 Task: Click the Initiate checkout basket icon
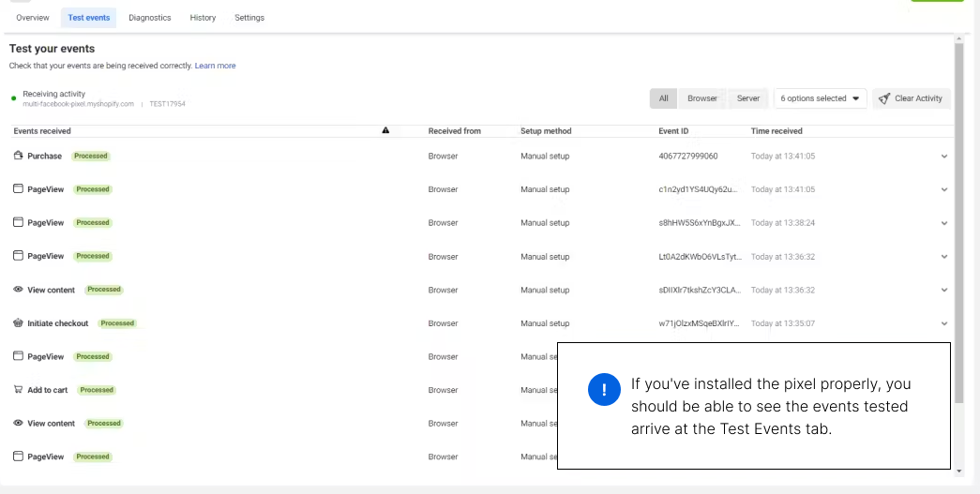tap(18, 323)
